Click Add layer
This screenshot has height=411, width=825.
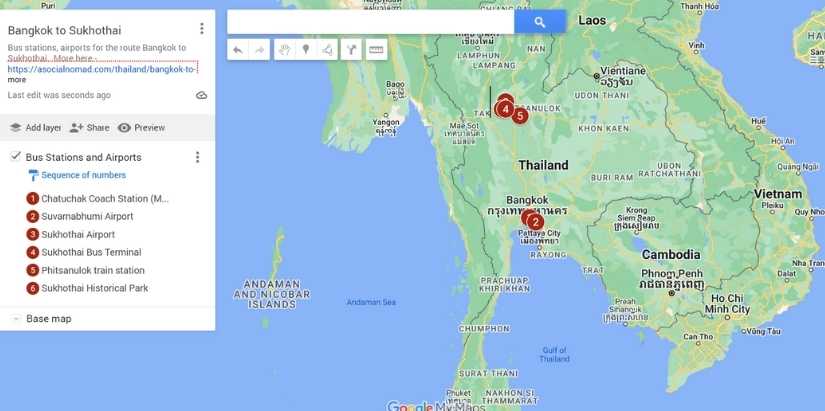(x=35, y=128)
